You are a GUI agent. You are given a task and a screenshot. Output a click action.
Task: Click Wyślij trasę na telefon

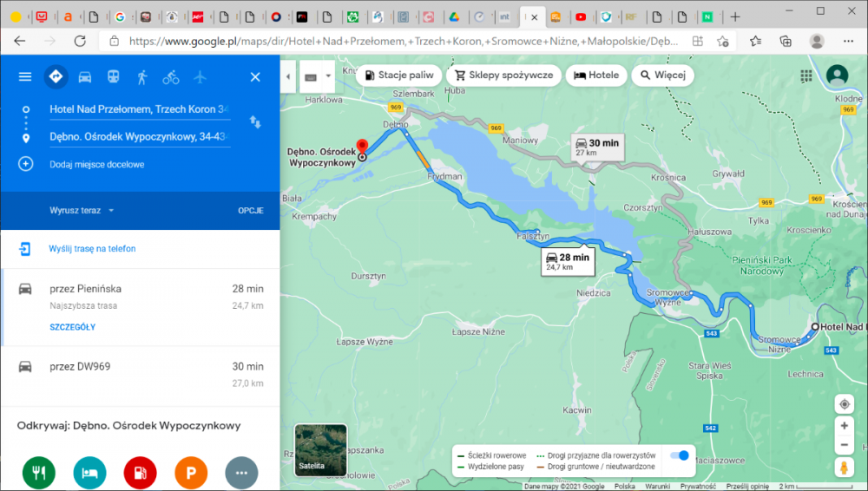(92, 249)
